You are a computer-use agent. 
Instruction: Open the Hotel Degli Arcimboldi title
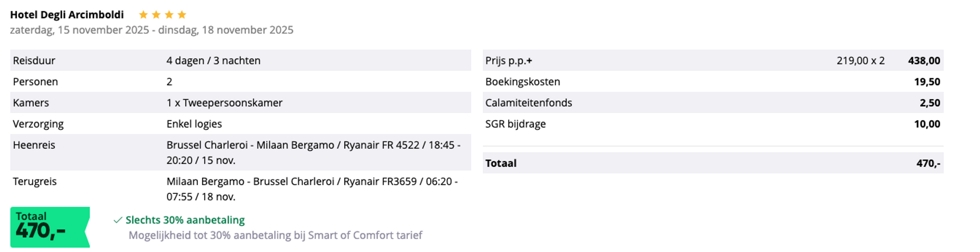(67, 15)
